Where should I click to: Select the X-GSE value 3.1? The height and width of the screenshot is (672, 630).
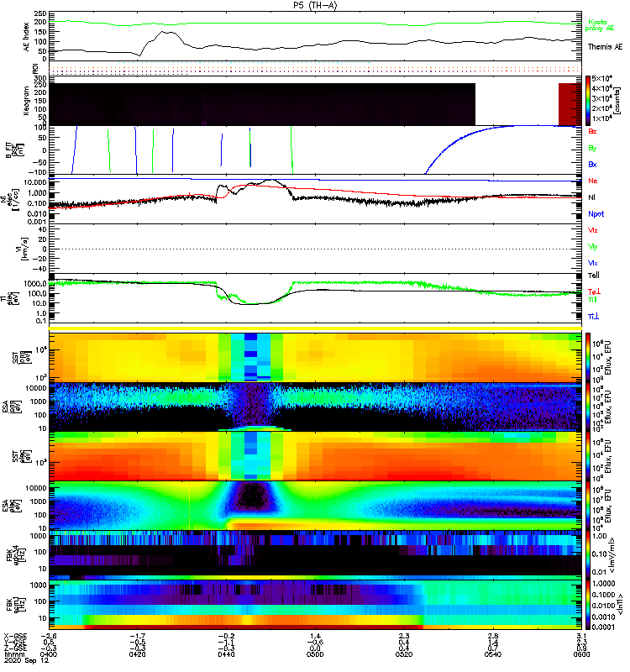(x=581, y=636)
